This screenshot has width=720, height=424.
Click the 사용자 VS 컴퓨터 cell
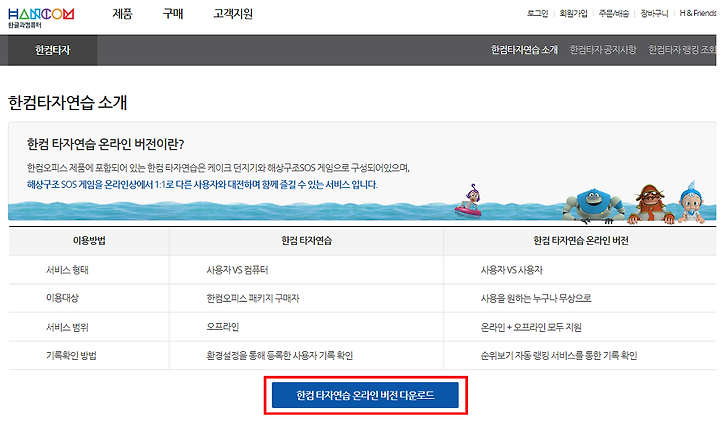click(237, 270)
